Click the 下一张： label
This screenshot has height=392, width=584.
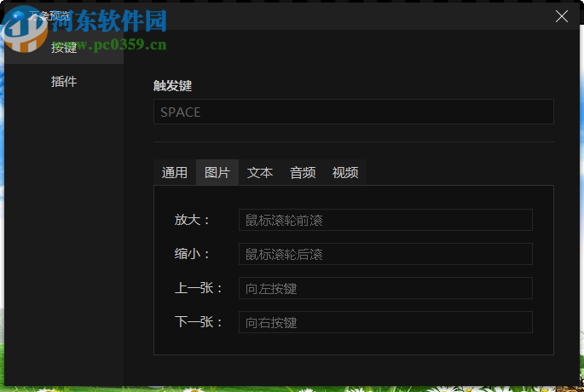click(198, 322)
